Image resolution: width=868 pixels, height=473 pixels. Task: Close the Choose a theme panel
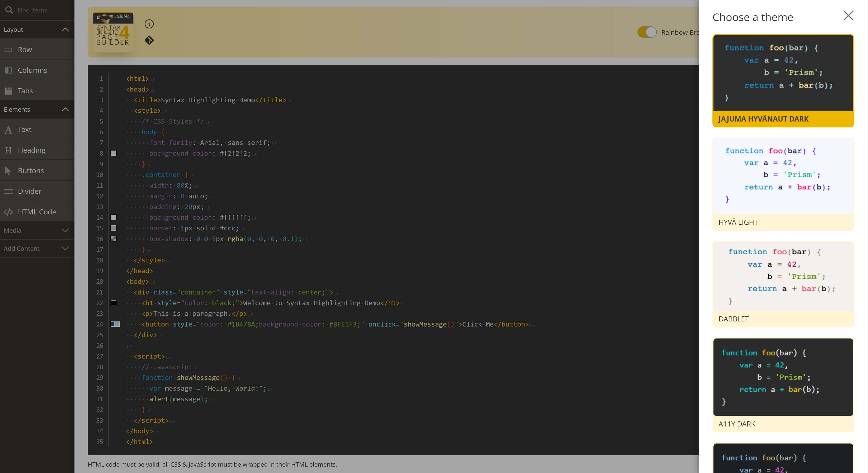tap(848, 16)
